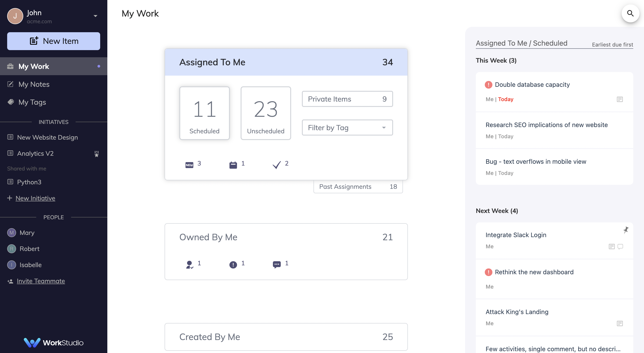Image resolution: width=644 pixels, height=353 pixels.
Task: Go to My Tags in the sidebar
Action: [32, 102]
